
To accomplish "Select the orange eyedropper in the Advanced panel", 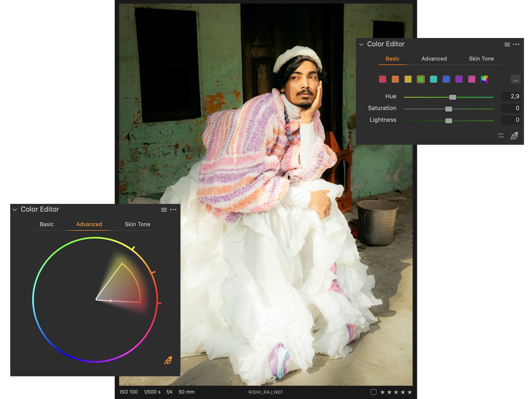I will (x=168, y=360).
